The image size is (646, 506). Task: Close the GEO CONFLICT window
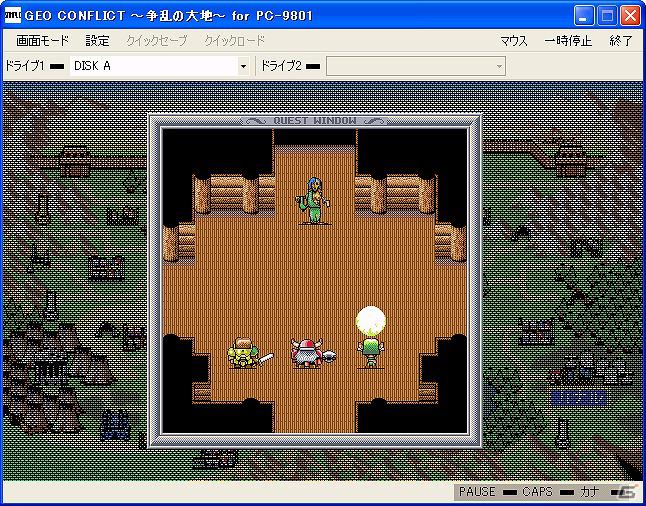[630, 16]
